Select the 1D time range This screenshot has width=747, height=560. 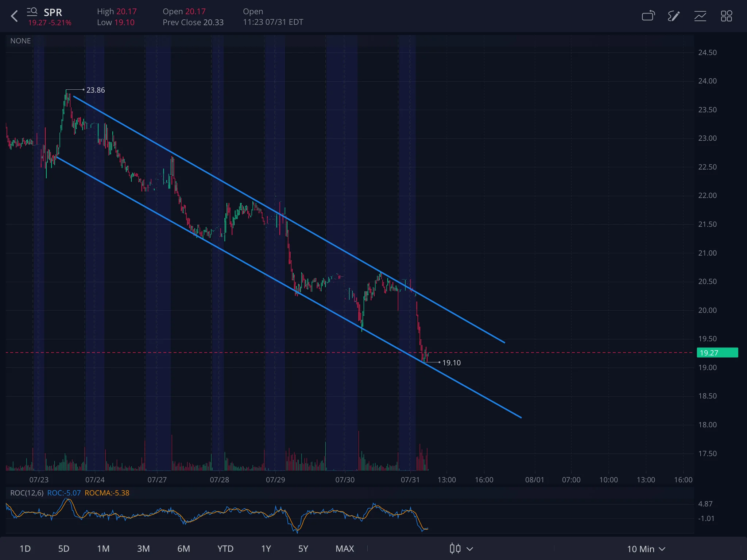tap(25, 549)
